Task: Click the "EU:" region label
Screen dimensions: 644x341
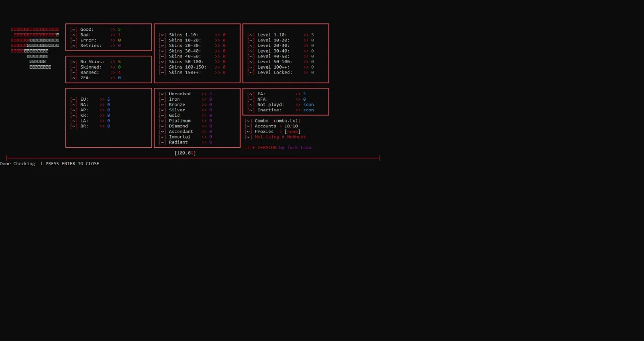Action: pos(84,99)
